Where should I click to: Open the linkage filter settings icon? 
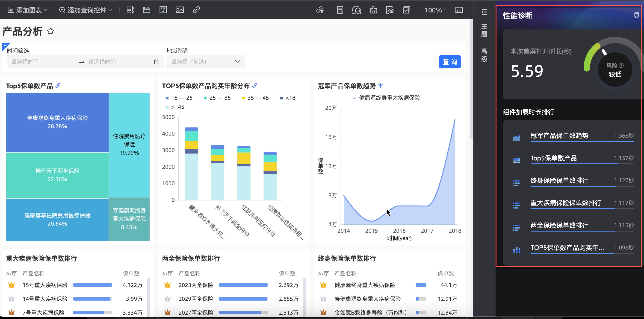[x=320, y=10]
